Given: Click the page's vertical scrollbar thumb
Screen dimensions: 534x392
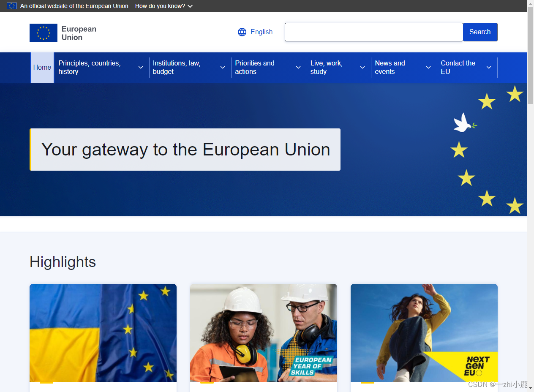Looking at the screenshot, I should point(530,55).
